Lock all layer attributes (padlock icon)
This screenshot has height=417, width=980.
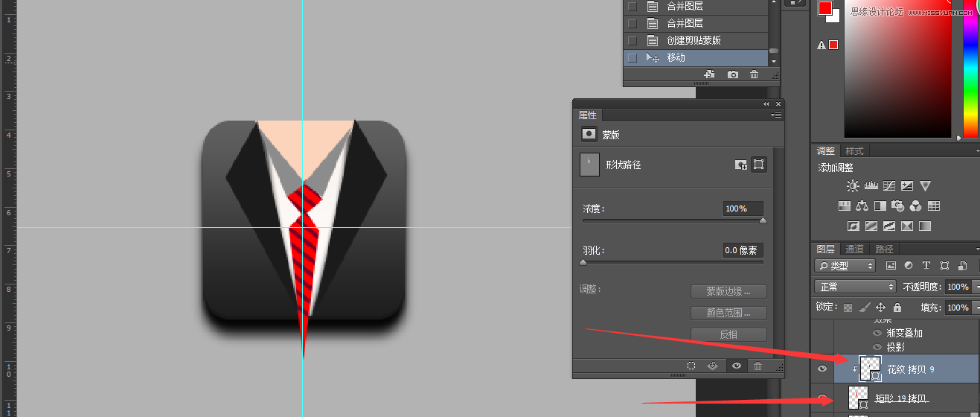click(897, 308)
